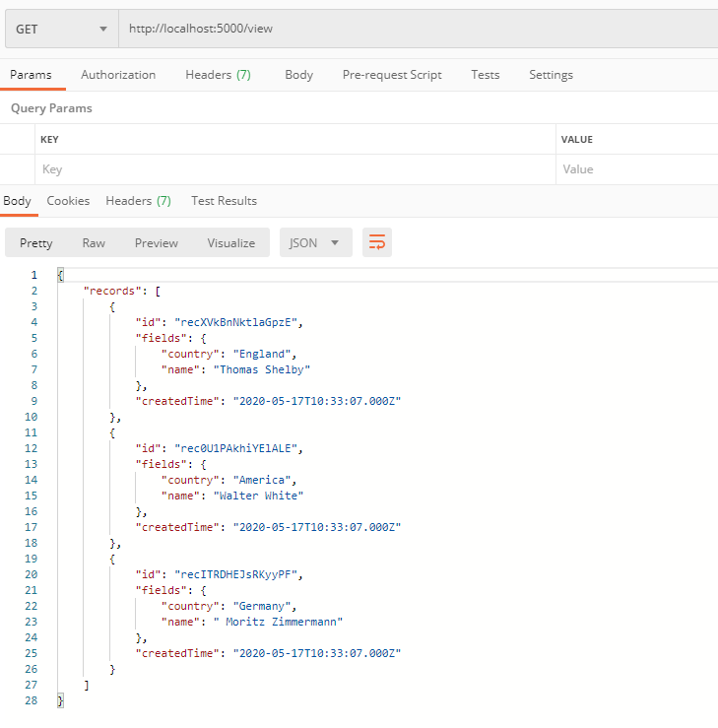View the Cookies tab
Viewport: 718px width, 728px height.
coord(68,201)
